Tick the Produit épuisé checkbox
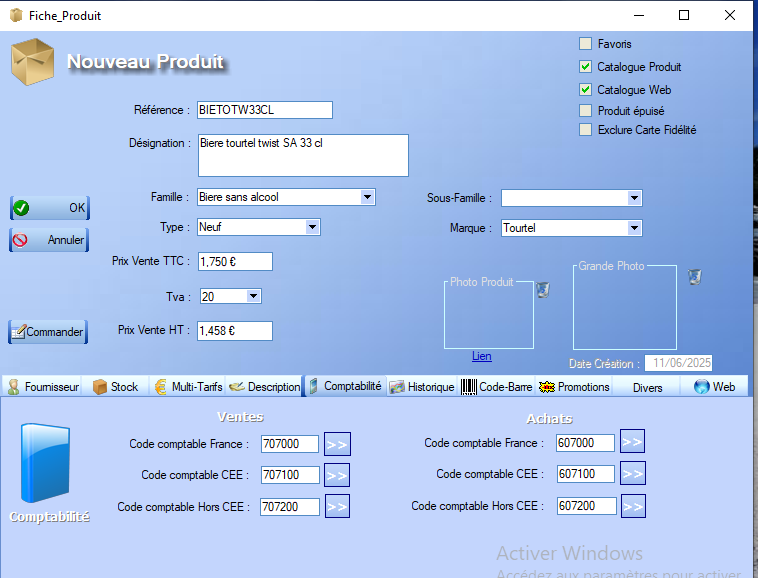 (x=586, y=111)
